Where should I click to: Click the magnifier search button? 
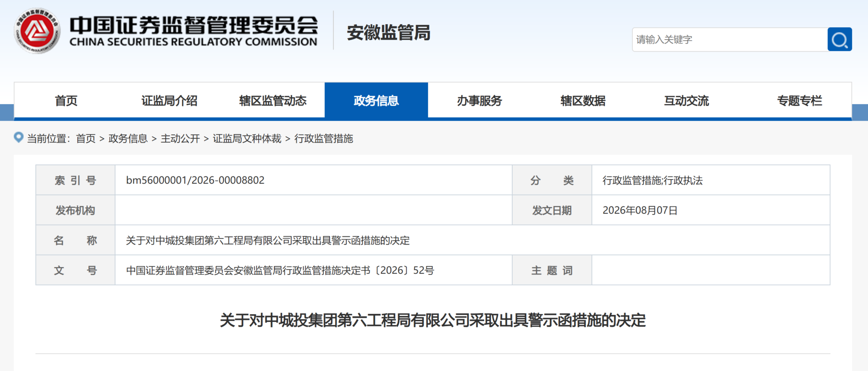[839, 39]
